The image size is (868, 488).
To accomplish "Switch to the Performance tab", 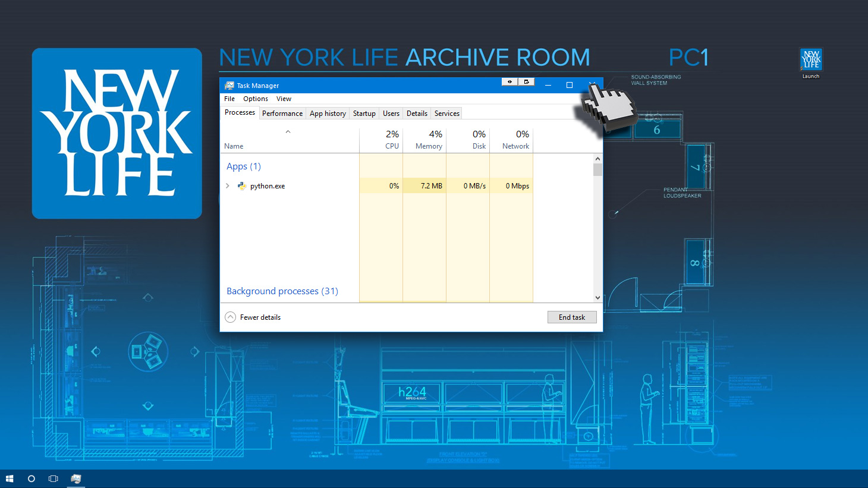I will (282, 114).
